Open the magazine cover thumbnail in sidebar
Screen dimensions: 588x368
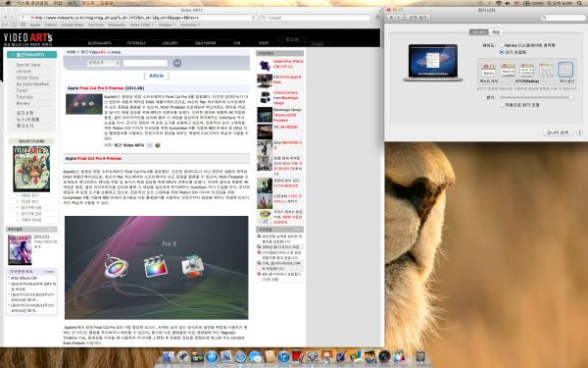(31, 169)
